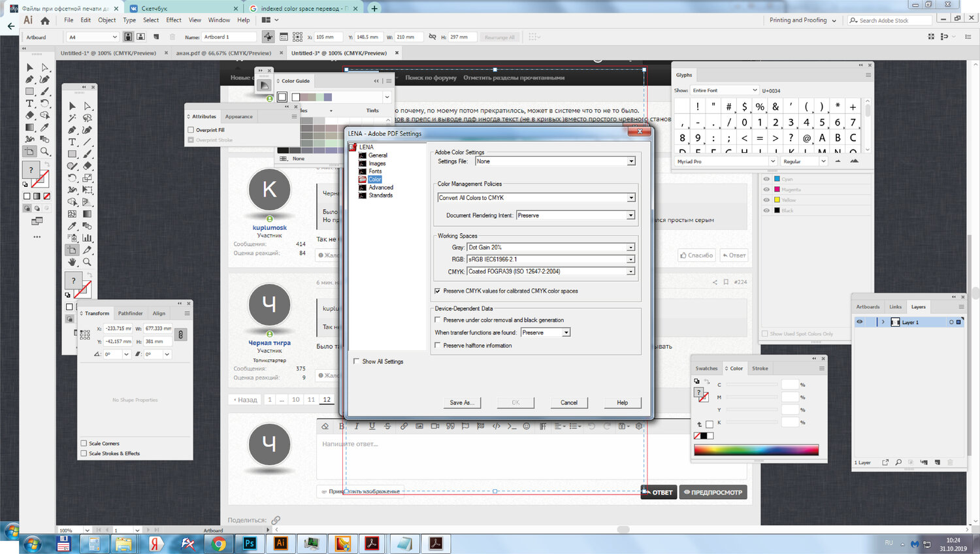Screen dimensions: 980x554
Task: Switch to the Pathfinder tab
Action: (130, 314)
